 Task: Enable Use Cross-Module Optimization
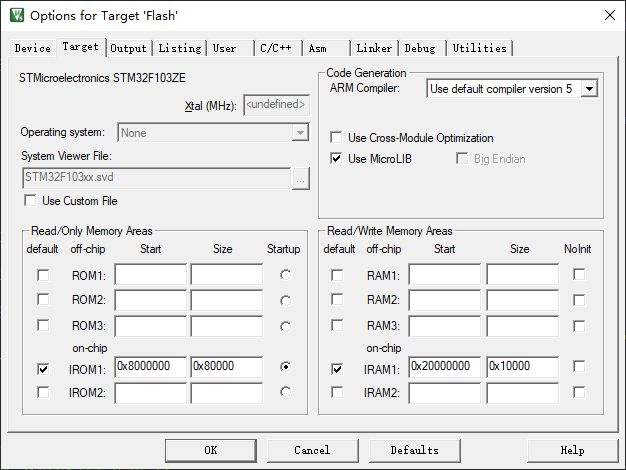[x=336, y=138]
